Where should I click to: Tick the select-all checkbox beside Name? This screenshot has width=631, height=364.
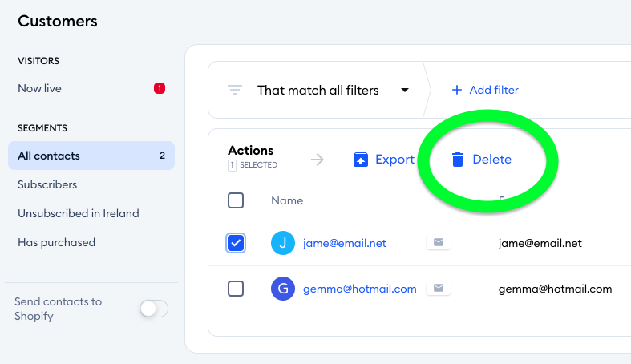(x=236, y=200)
